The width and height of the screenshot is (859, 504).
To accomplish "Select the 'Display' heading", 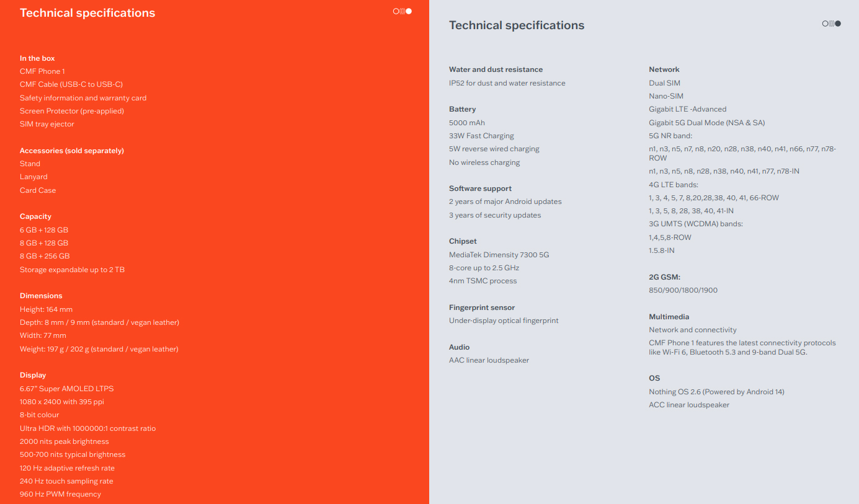I will pyautogui.click(x=33, y=375).
